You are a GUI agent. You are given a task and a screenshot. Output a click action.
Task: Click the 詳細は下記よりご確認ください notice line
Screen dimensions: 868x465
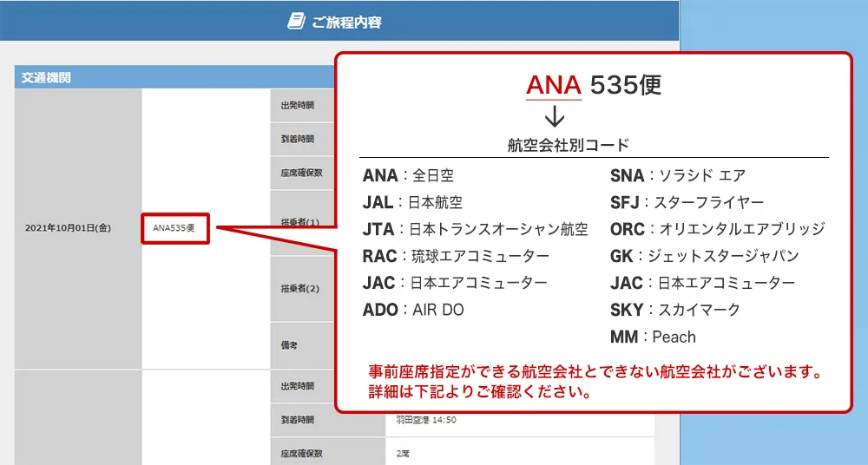[x=481, y=391]
